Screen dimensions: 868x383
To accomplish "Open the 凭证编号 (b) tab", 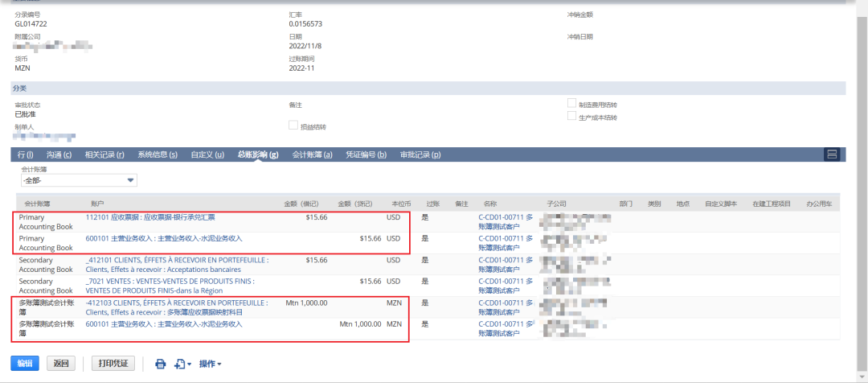I will tap(366, 154).
